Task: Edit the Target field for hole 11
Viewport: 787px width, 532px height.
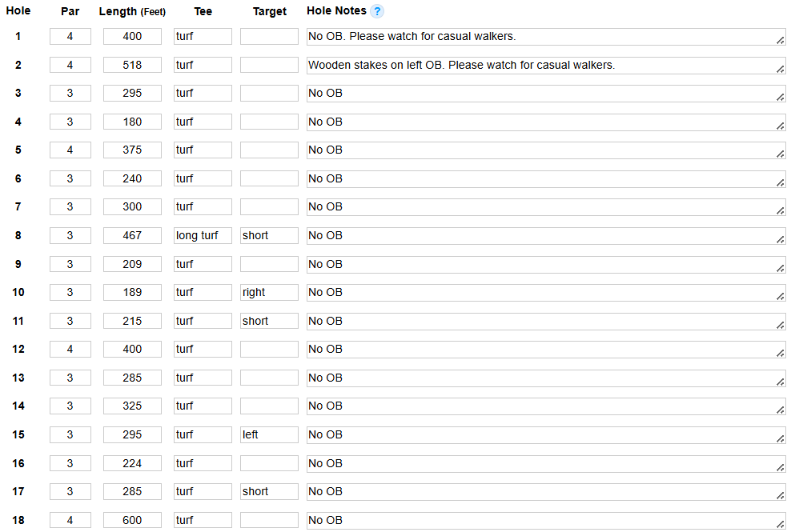Action: [x=269, y=322]
